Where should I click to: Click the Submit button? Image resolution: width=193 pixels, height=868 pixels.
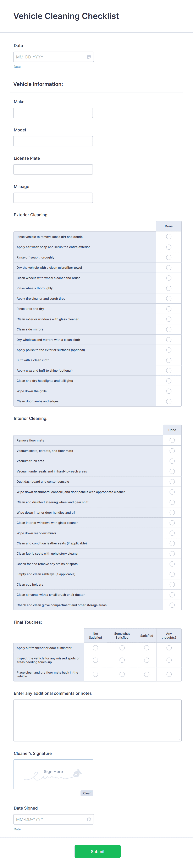point(98,851)
